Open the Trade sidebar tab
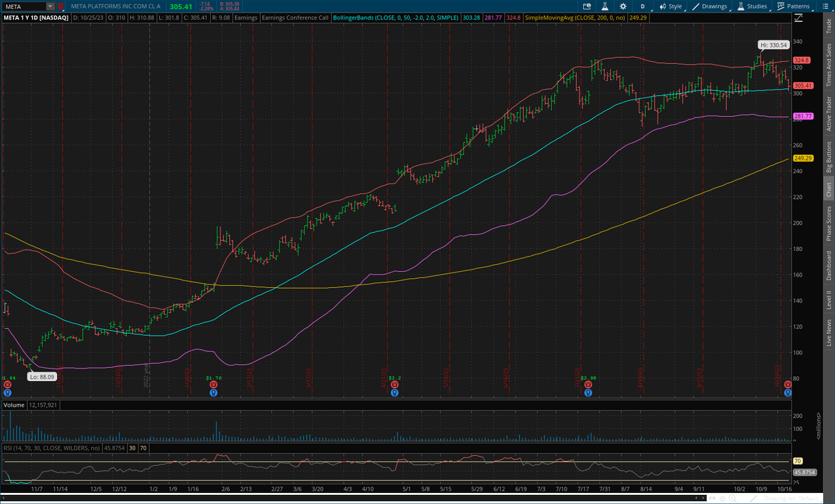 pos(828,27)
